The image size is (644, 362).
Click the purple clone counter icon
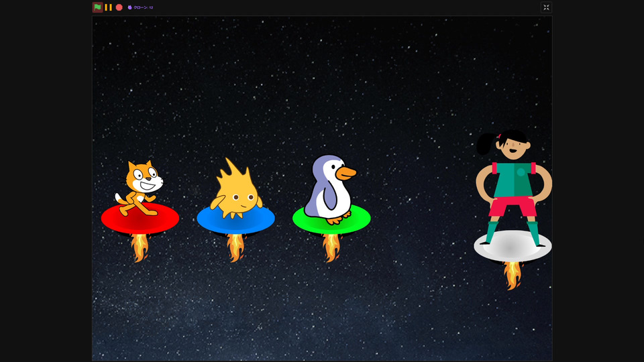coord(129,7)
